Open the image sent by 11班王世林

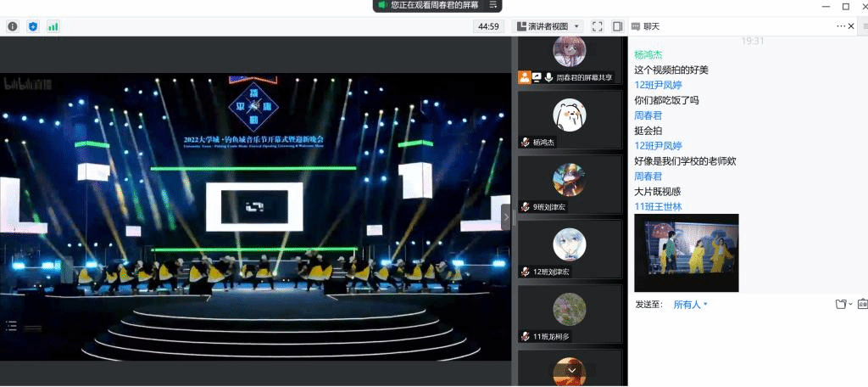pyautogui.click(x=687, y=253)
